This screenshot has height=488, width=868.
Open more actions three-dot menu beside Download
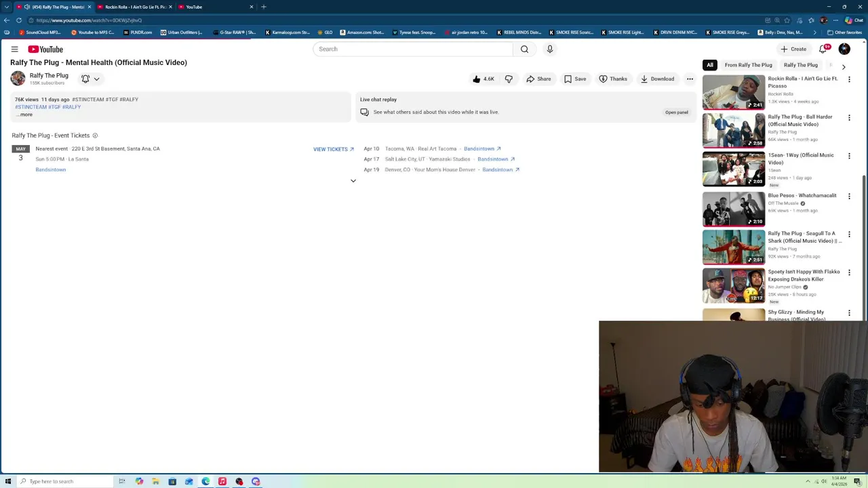point(690,79)
